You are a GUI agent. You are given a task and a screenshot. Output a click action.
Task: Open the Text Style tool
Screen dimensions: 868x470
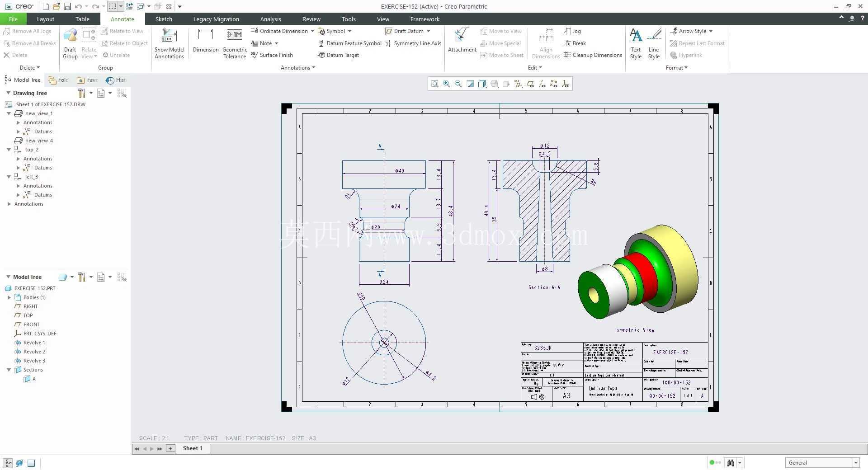click(636, 43)
